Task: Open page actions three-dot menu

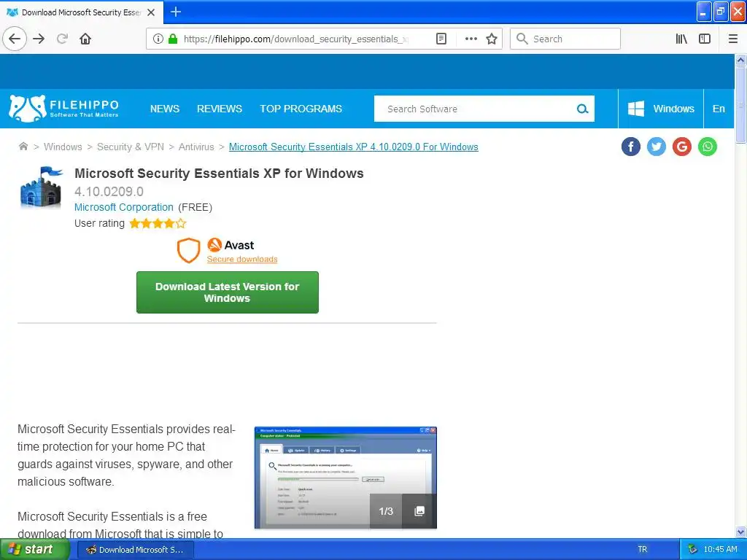Action: 471,39
